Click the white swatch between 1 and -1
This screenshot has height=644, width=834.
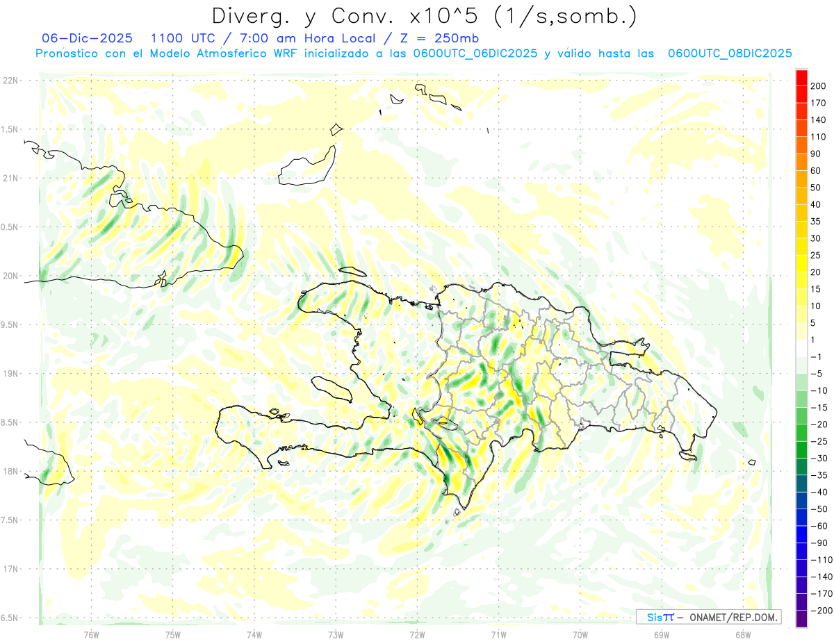coord(801,349)
